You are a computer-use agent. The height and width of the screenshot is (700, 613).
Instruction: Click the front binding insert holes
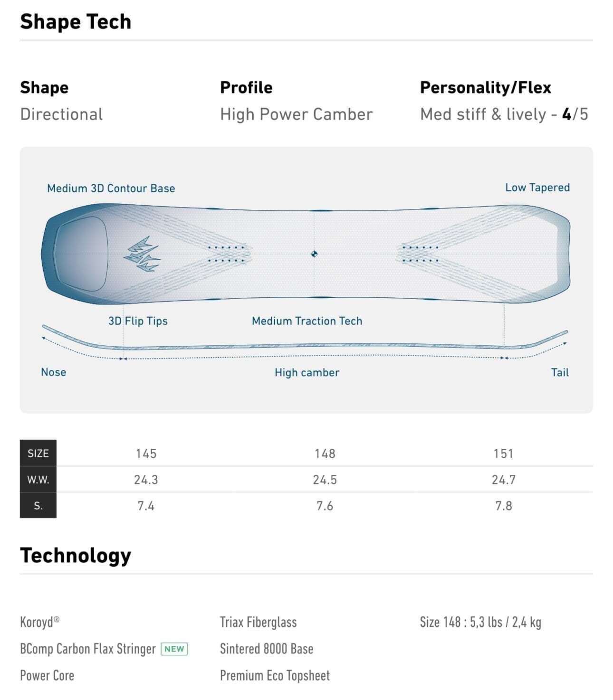pyautogui.click(x=227, y=254)
